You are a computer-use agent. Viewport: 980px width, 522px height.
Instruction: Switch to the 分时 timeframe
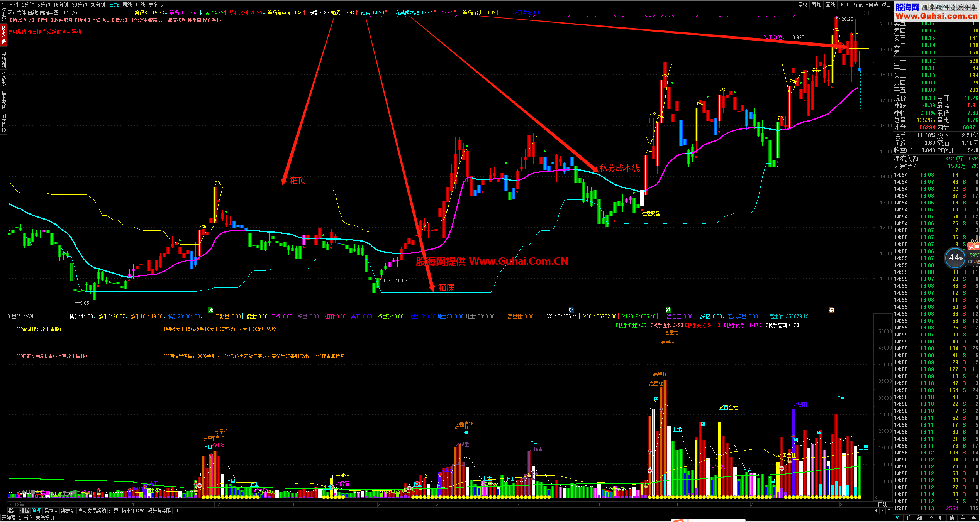tap(14, 5)
